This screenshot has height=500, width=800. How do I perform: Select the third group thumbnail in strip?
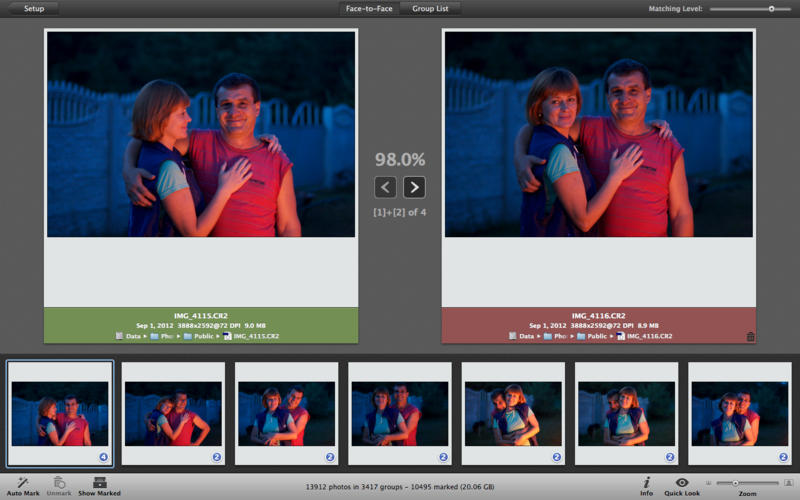point(287,414)
